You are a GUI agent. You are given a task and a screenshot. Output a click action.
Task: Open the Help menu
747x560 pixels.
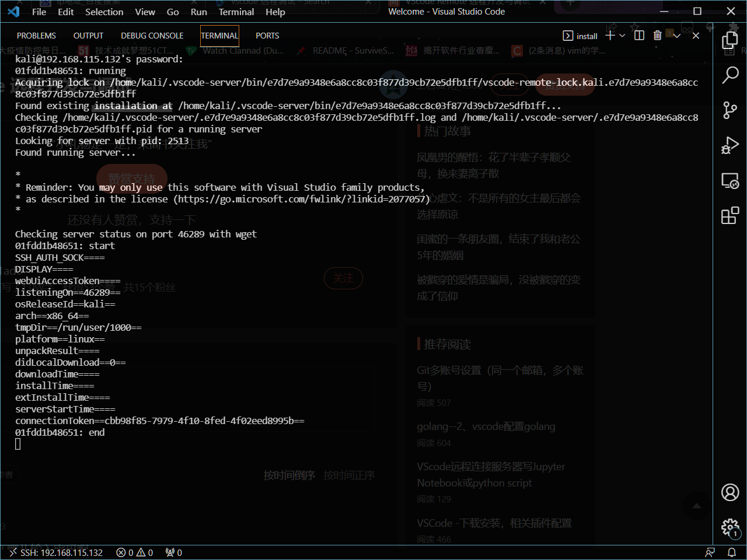pos(275,12)
